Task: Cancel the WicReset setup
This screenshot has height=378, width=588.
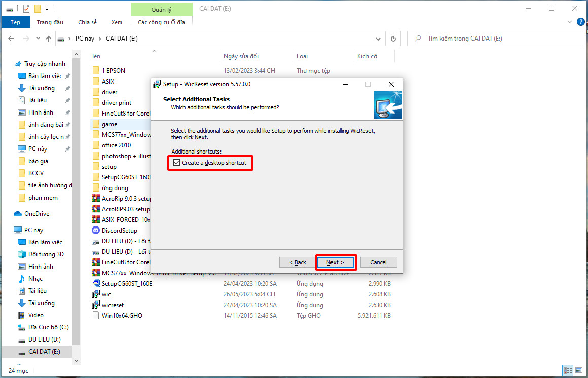Action: click(x=378, y=262)
